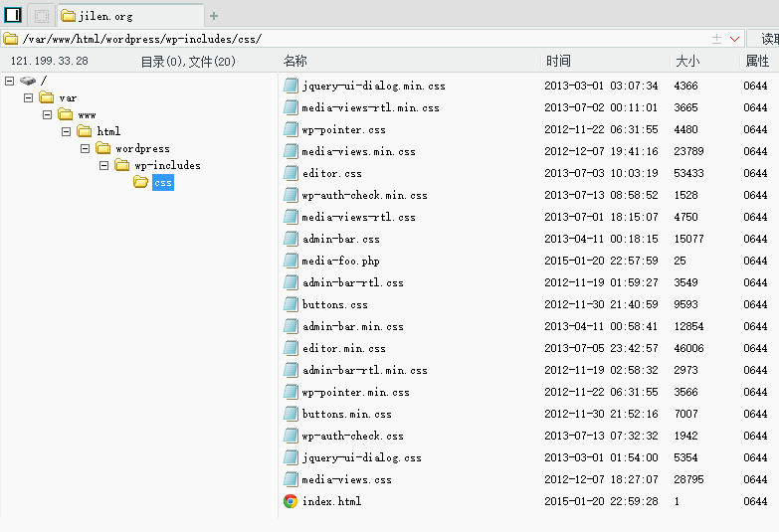
Task: Collapse the wp-includes folder node
Action: (x=103, y=165)
